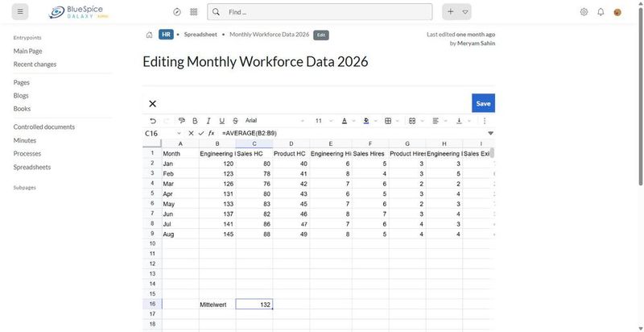Screen dimensions: 644x332
Task: Click the vertical align icon
Action: pyautogui.click(x=459, y=121)
